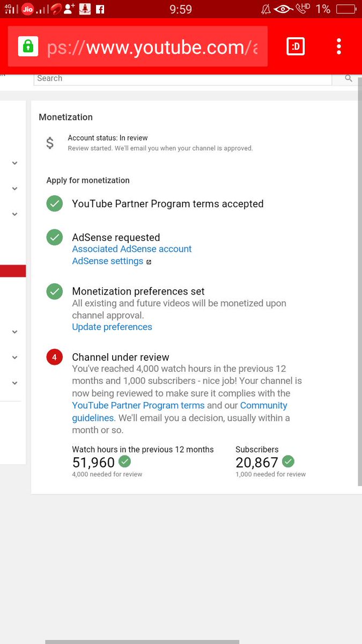
Task: Tap 'Monetization preferences set' heading
Action: tap(138, 291)
